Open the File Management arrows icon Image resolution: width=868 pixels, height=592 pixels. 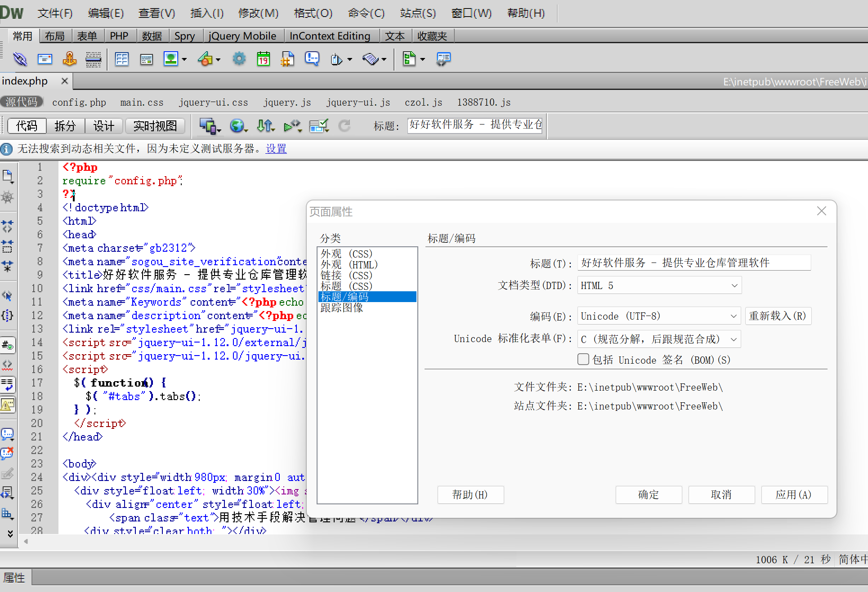point(265,126)
